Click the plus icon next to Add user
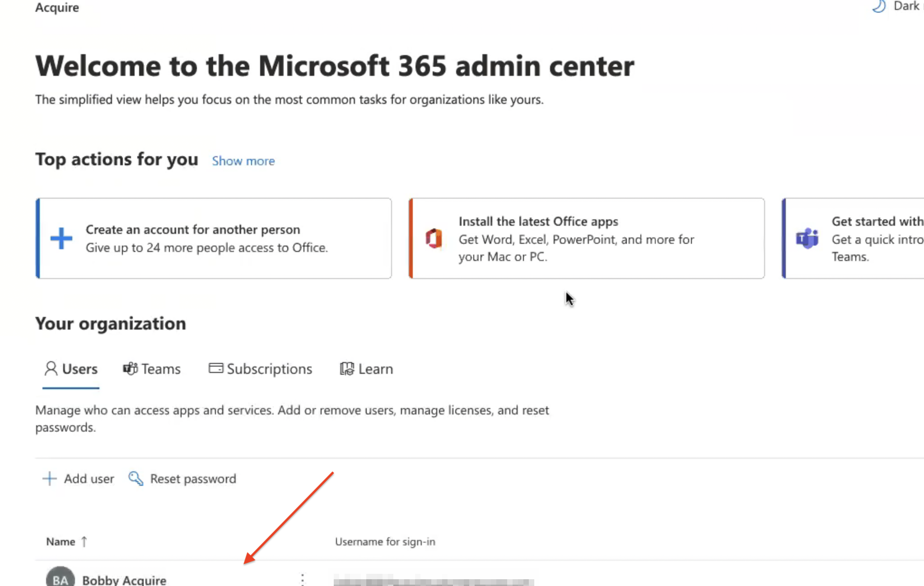The width and height of the screenshot is (924, 586). [50, 479]
